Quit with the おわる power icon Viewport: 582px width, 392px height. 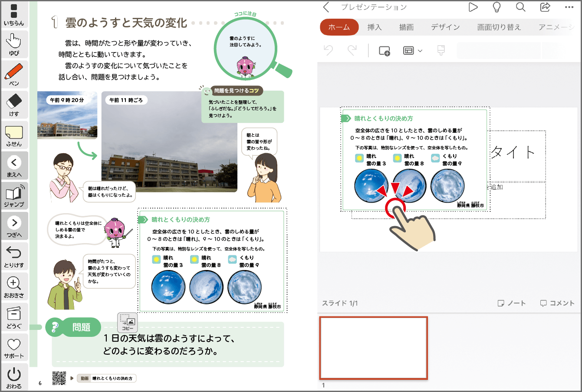[x=14, y=377]
